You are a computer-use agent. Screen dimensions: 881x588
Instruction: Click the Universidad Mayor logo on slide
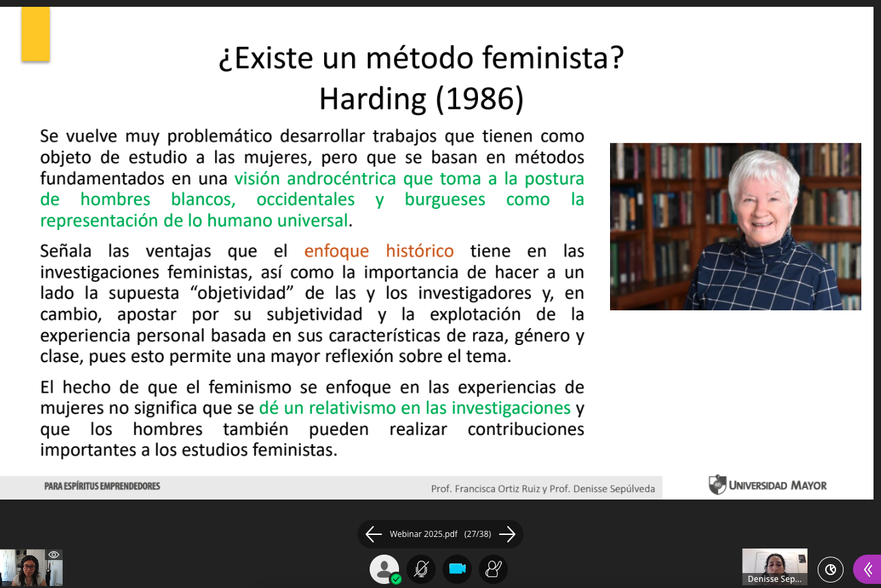768,485
